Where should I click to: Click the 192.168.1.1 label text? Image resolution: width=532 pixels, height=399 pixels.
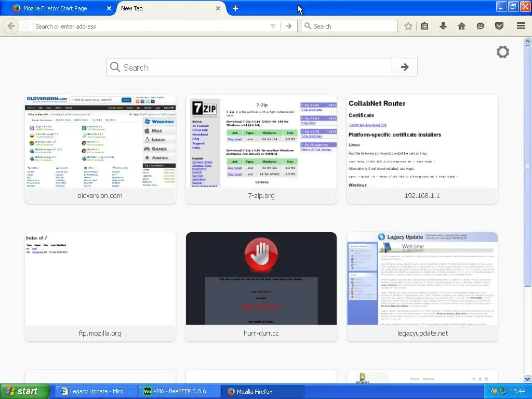[x=422, y=196]
